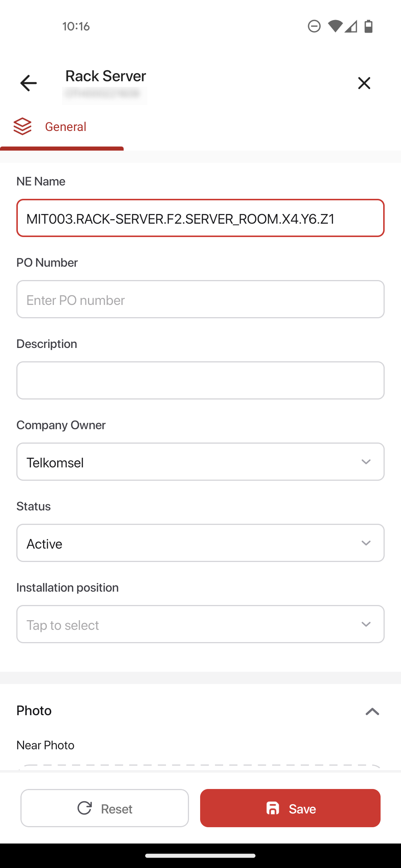The height and width of the screenshot is (868, 401).
Task: Click the General layers icon
Action: 22,126
